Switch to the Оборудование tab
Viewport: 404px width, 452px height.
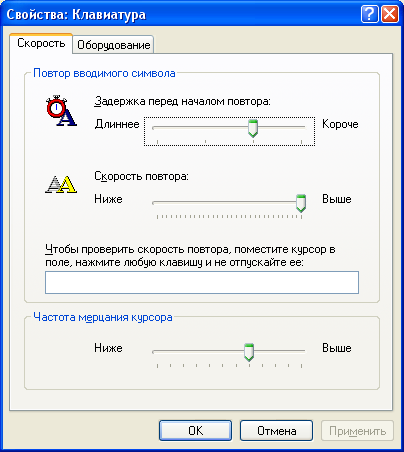pos(113,45)
